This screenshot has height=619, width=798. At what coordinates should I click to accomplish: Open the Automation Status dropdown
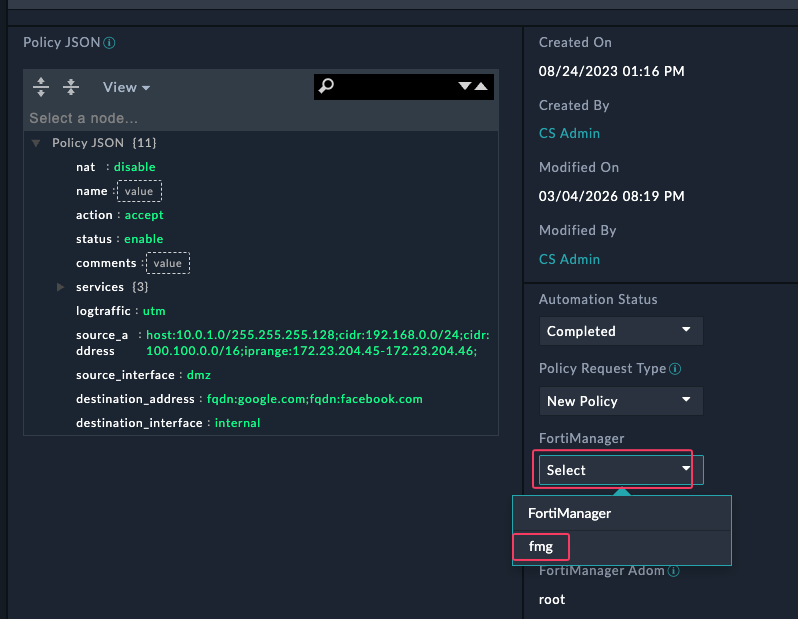pyautogui.click(x=620, y=331)
